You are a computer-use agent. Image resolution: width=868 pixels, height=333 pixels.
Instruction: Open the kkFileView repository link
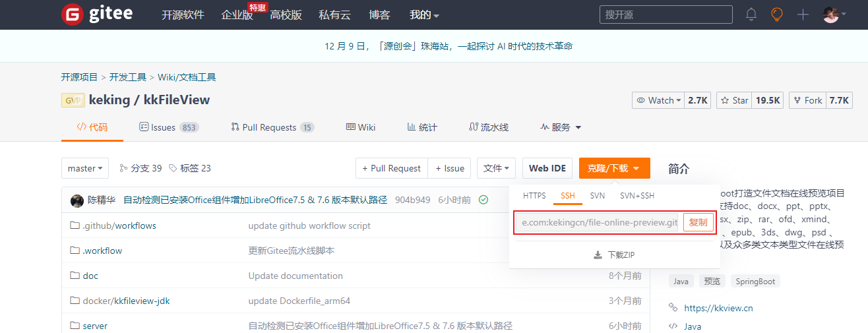[176, 100]
